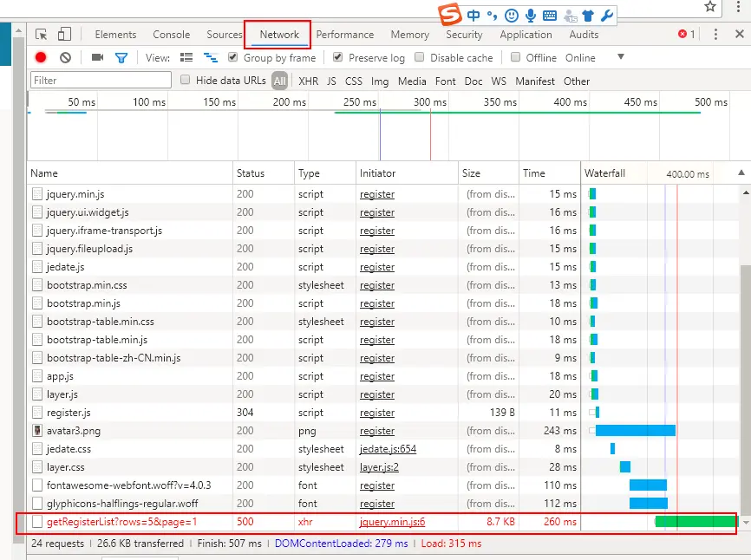Open layer.js:2 initiator link
The image size is (751, 560).
point(379,467)
